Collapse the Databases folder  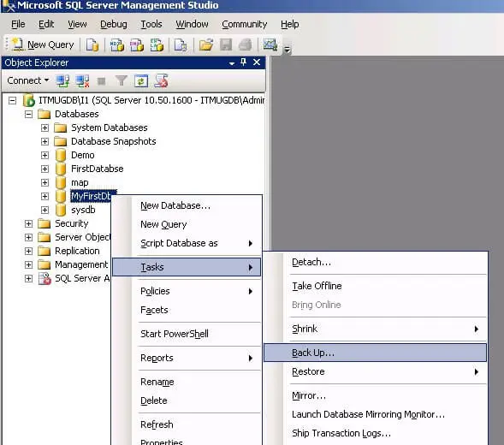28,114
